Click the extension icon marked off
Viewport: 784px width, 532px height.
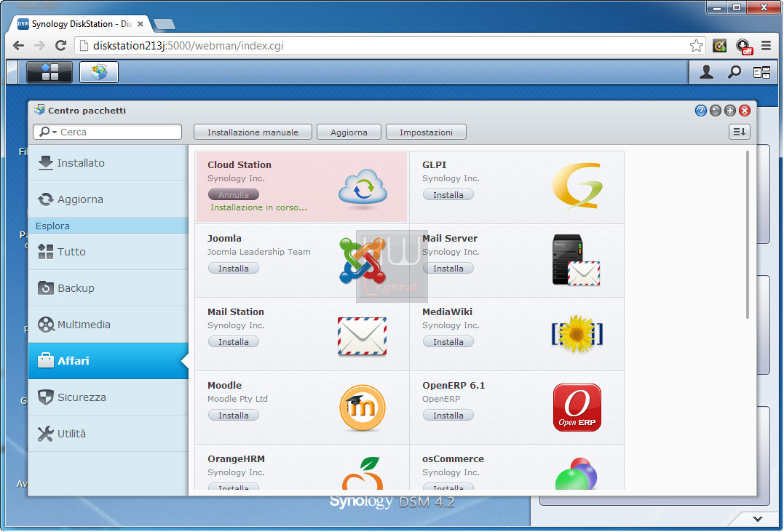(744, 47)
